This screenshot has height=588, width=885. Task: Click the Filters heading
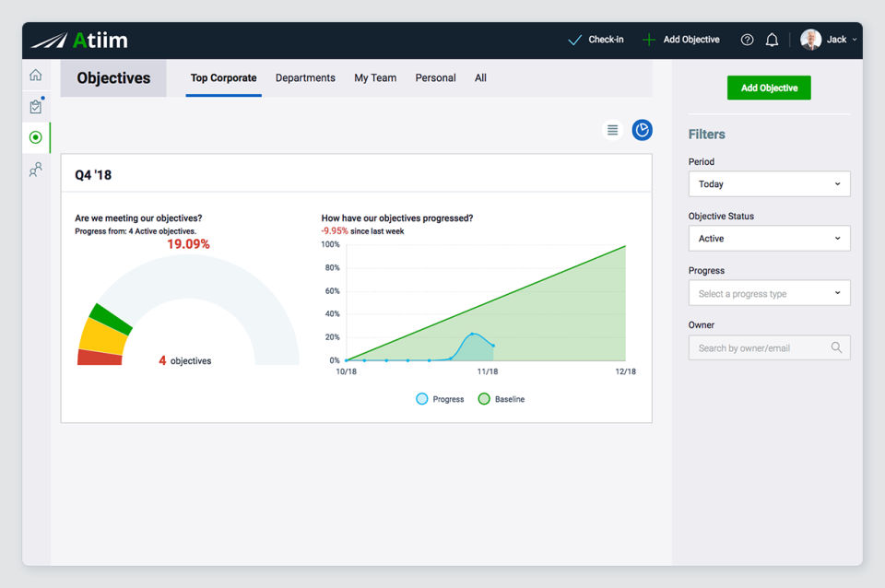tap(707, 135)
